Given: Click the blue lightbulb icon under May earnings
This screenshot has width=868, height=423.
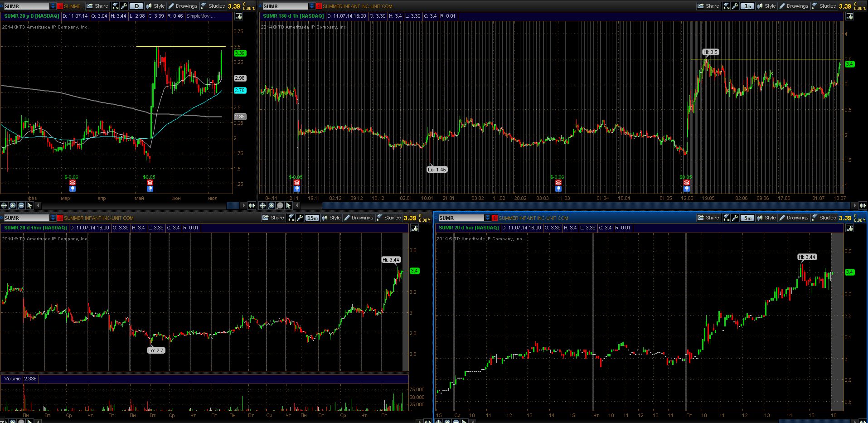Looking at the screenshot, I should [150, 189].
